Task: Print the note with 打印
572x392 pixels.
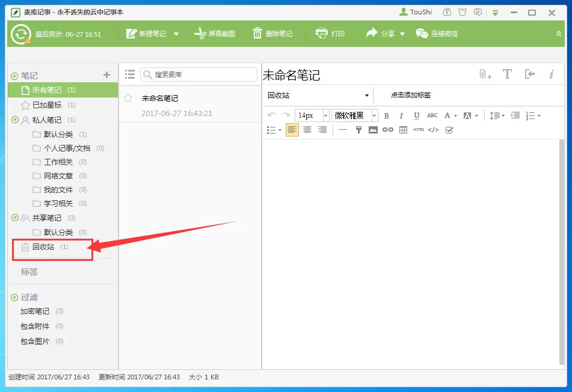Action: click(x=330, y=34)
